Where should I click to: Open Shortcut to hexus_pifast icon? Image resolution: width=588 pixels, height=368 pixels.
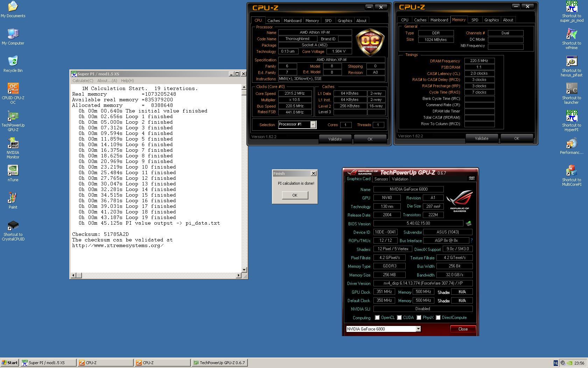coord(572,66)
